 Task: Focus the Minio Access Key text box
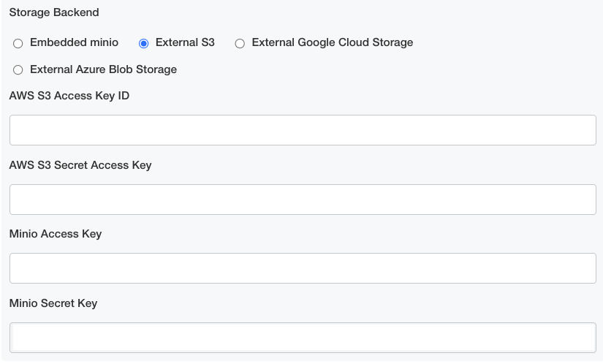click(x=303, y=268)
